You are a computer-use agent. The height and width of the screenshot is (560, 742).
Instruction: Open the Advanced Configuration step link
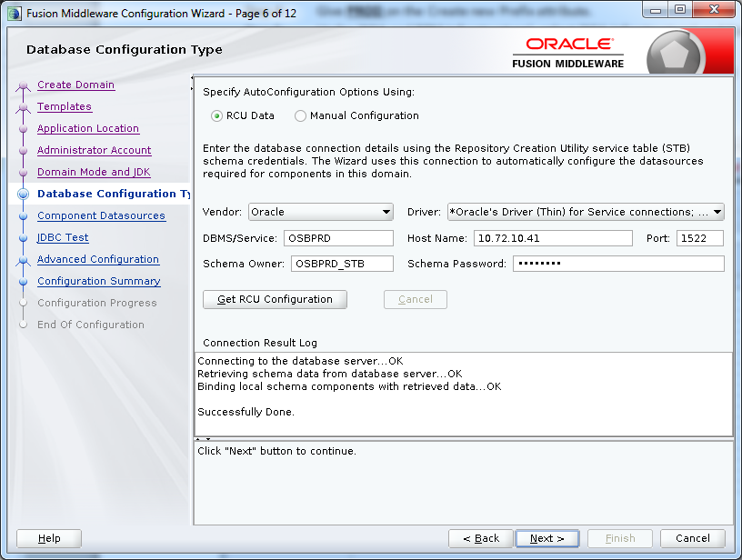pos(98,259)
